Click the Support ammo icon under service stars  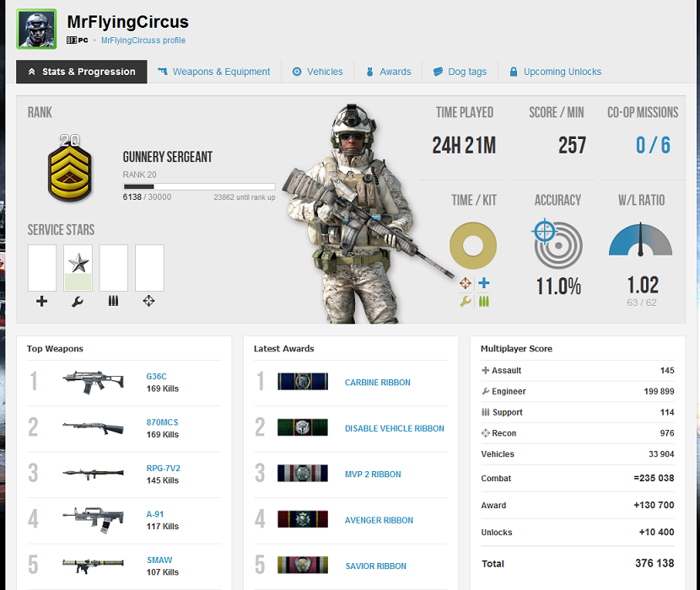[113, 301]
